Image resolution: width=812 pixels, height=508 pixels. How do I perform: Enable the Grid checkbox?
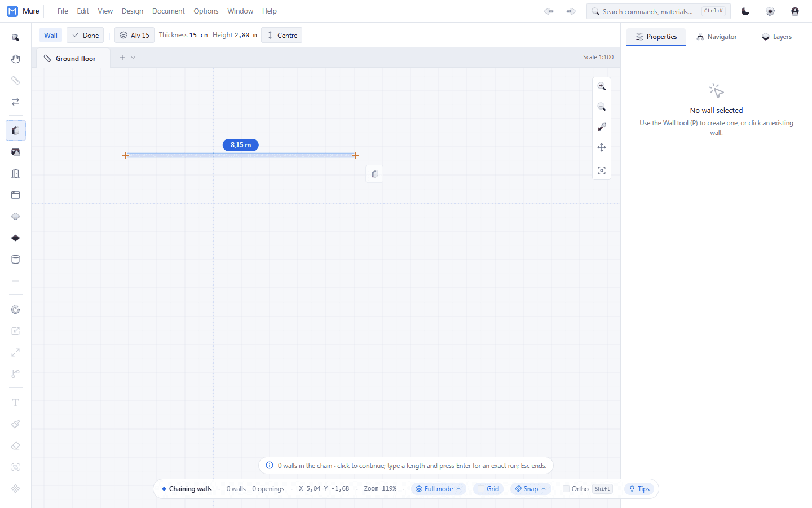[x=481, y=489]
